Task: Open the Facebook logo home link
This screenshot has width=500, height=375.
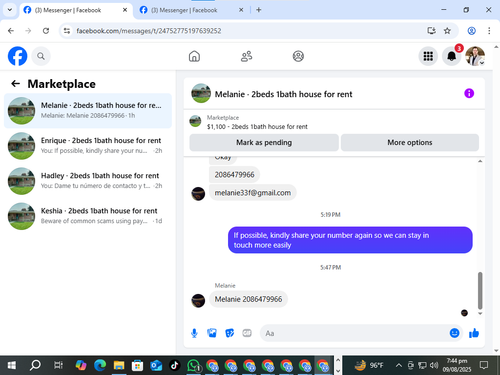Action: (17, 56)
